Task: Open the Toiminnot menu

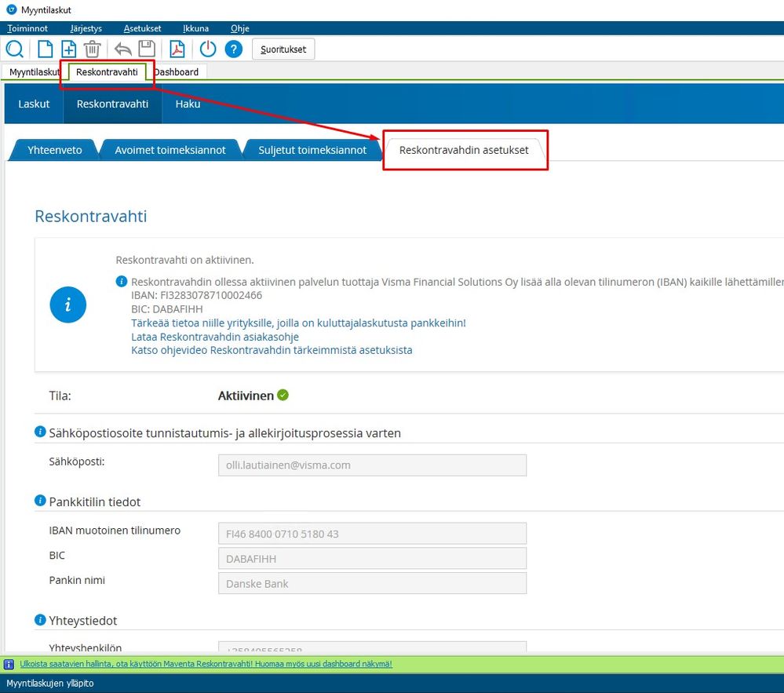Action: click(27, 28)
